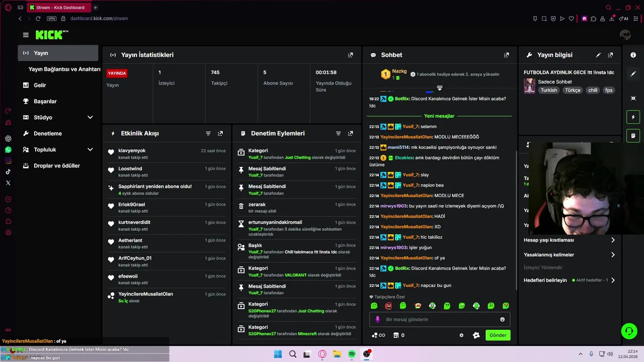Viewport: 644px width, 362px height.
Task: Insert the red angry emote
Action: coord(388,306)
